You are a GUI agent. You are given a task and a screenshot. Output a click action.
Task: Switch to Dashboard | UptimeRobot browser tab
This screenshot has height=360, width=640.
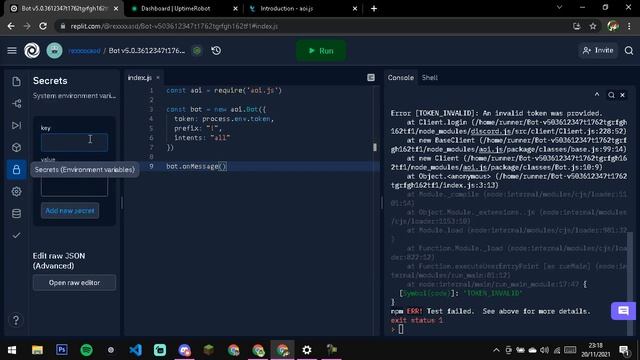tap(183, 9)
